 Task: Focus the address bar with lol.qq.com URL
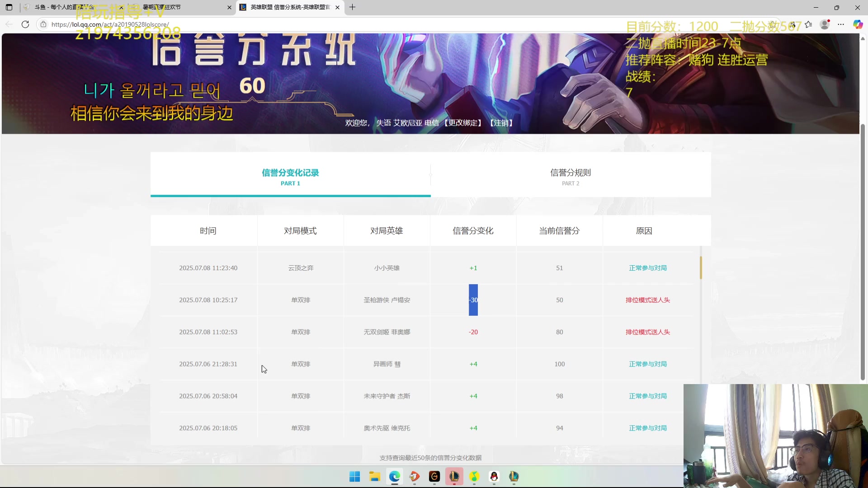coord(110,24)
